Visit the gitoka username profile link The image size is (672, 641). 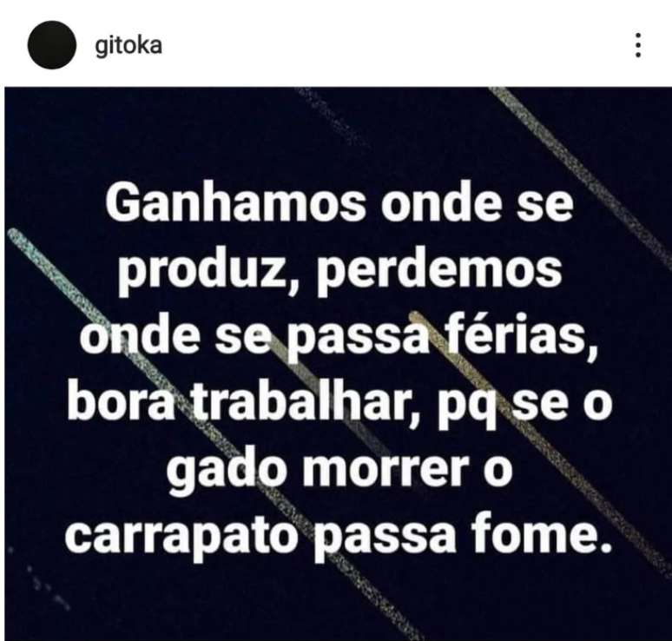[128, 46]
